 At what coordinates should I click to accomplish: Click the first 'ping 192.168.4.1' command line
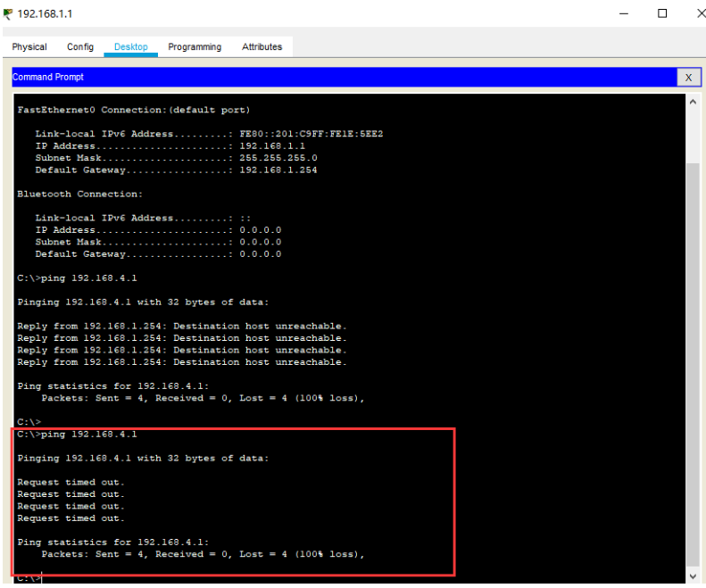coord(77,278)
